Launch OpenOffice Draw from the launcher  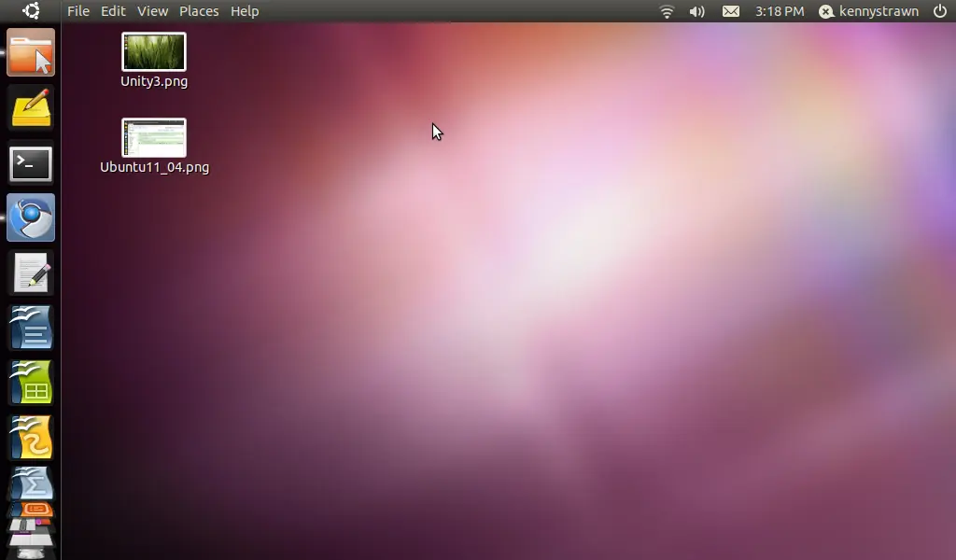point(31,435)
